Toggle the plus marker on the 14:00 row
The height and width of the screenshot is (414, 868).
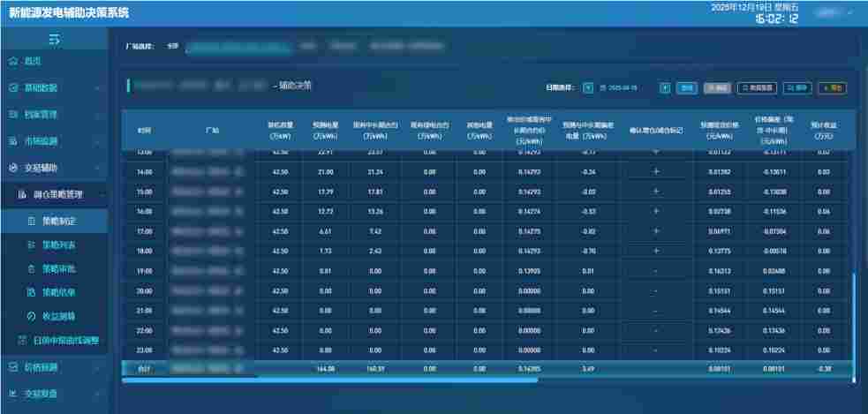point(655,171)
